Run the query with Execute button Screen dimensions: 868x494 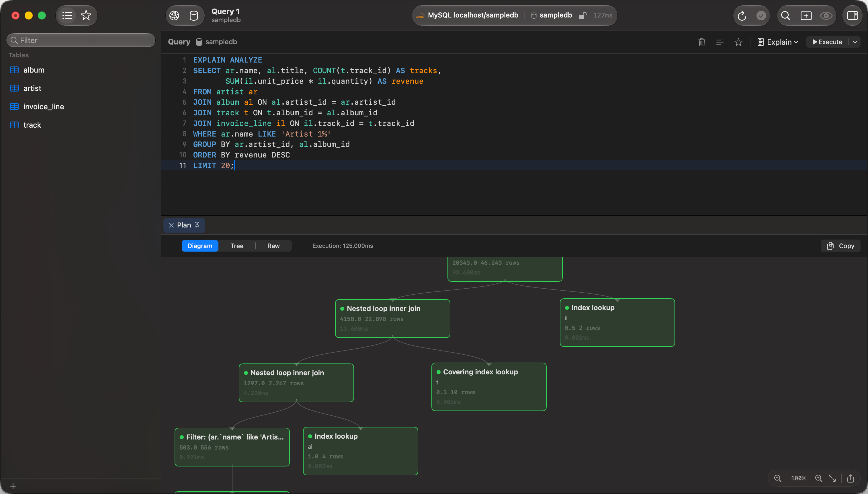(827, 42)
